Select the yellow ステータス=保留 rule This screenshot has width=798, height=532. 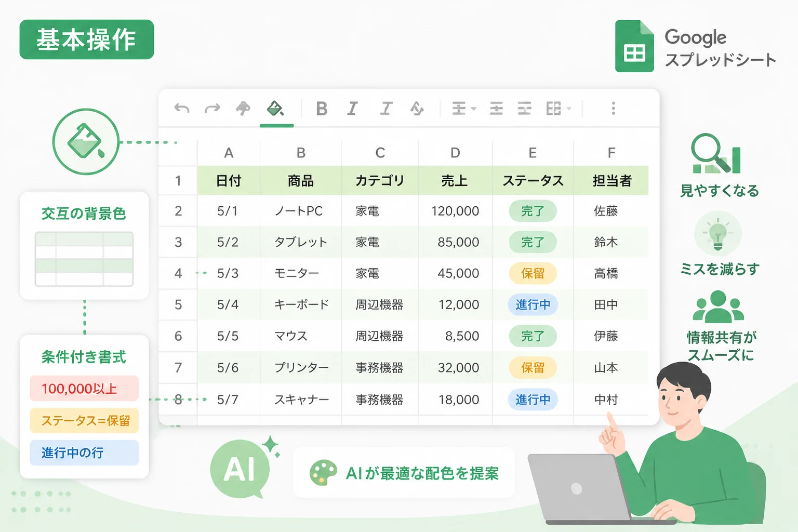84,420
